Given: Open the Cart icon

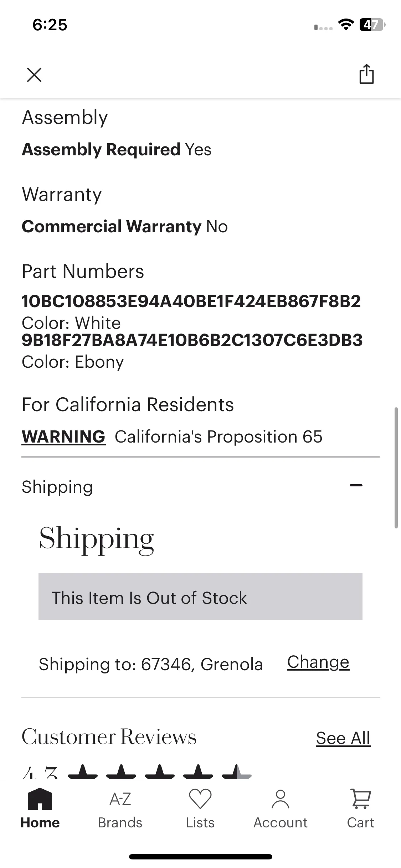Looking at the screenshot, I should click(x=361, y=799).
